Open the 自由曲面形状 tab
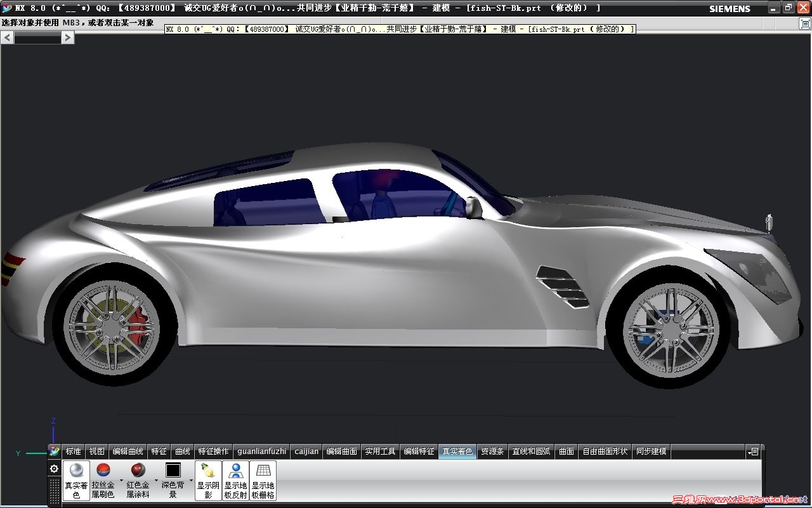 [x=605, y=451]
